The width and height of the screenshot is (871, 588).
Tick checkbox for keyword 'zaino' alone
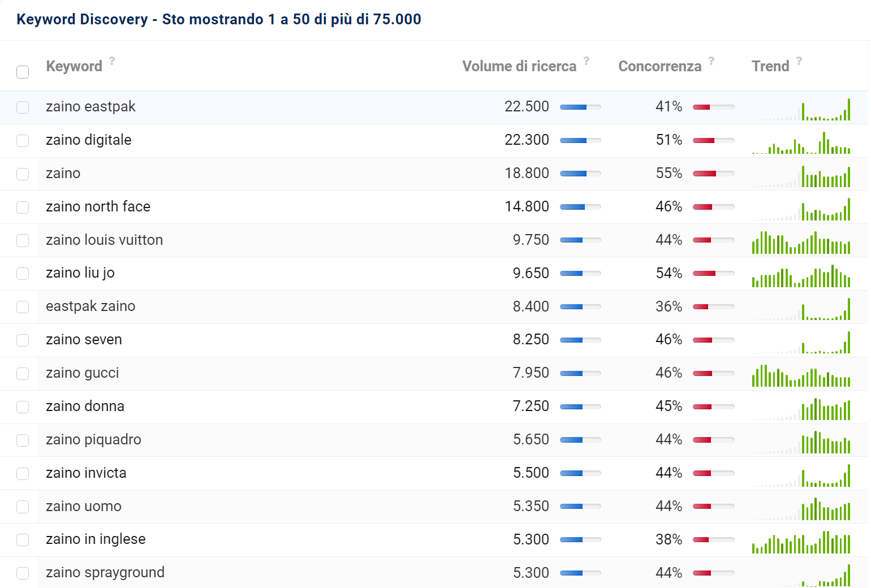[23, 174]
